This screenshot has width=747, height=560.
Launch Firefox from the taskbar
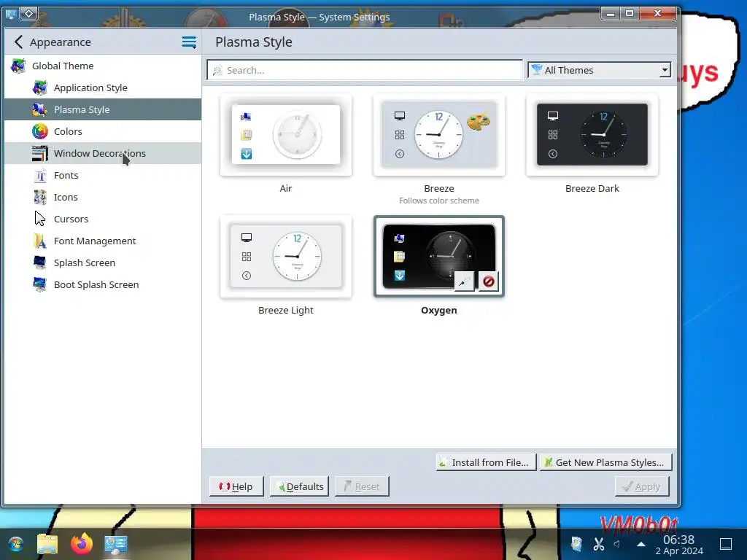pyautogui.click(x=82, y=544)
